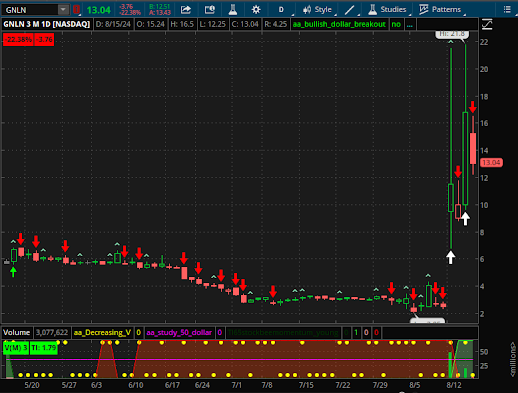This screenshot has width=518, height=393.
Task: Click the 7/22 date on time axis
Action: point(343,385)
